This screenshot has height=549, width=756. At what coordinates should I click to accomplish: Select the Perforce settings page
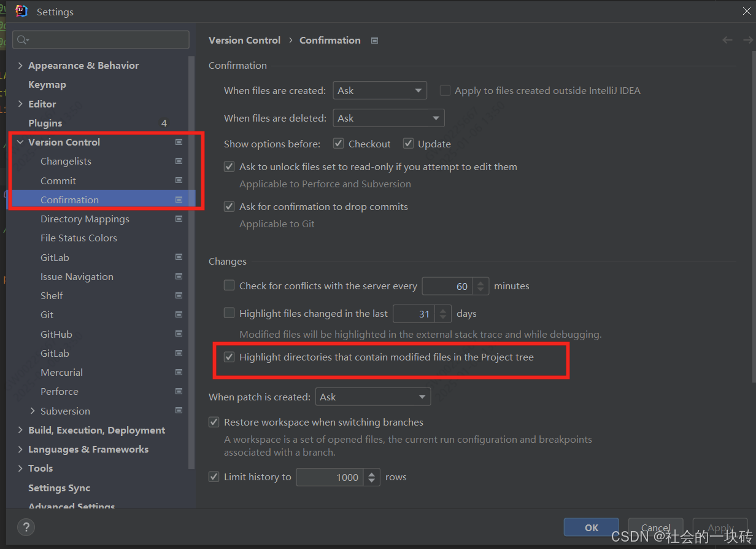[x=60, y=391]
